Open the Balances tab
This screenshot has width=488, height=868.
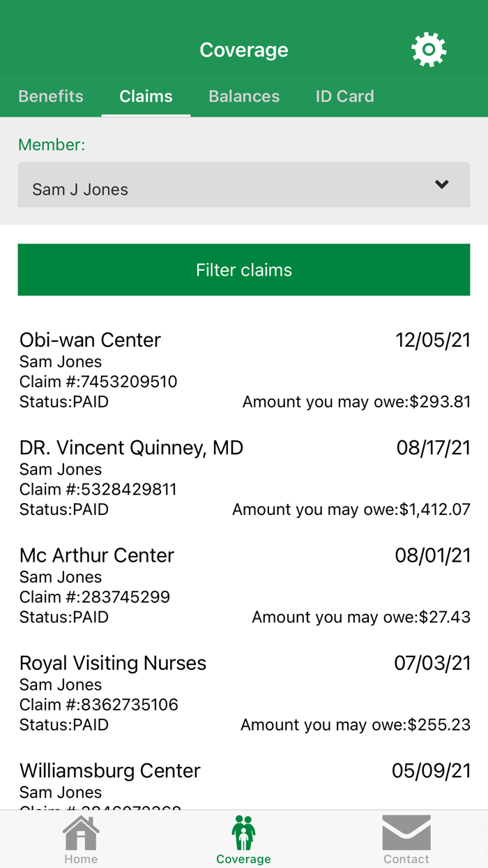click(x=244, y=96)
